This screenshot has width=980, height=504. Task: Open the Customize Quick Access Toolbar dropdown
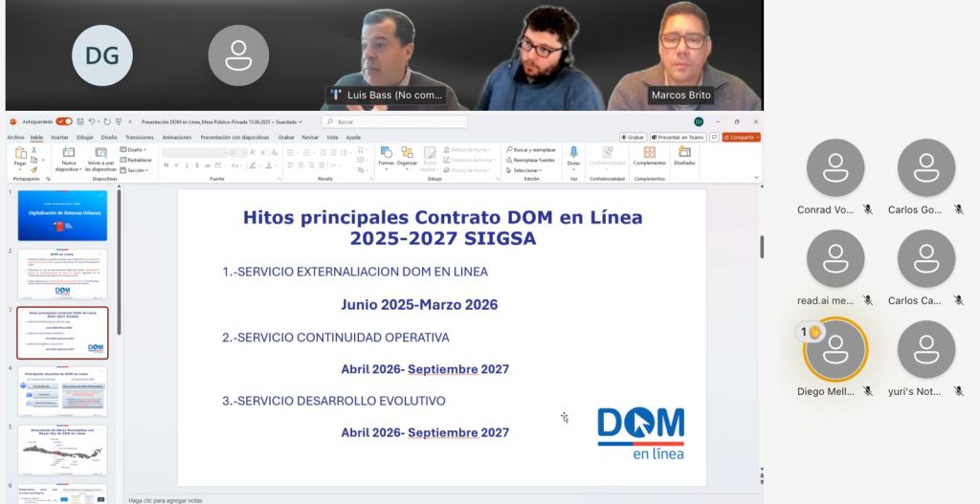(x=130, y=121)
